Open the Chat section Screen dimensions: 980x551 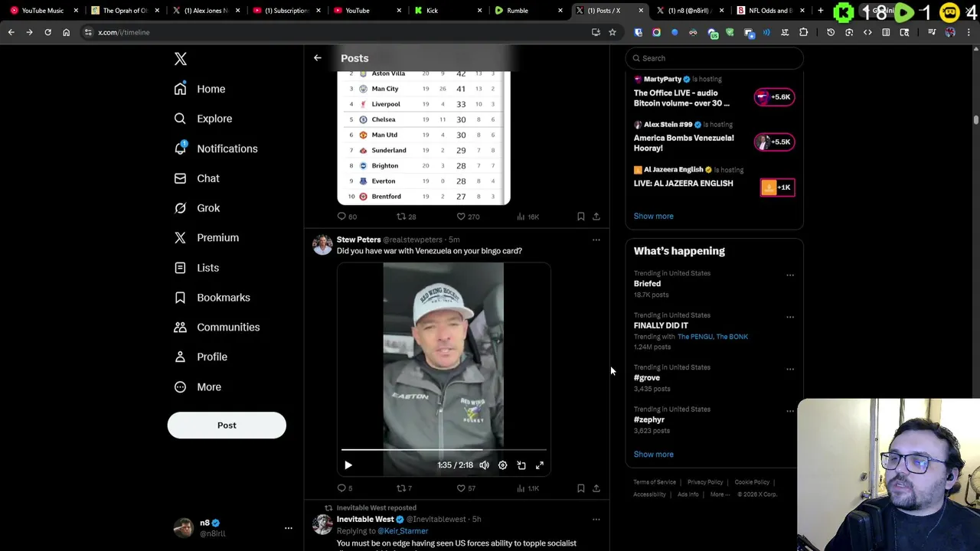click(x=197, y=178)
